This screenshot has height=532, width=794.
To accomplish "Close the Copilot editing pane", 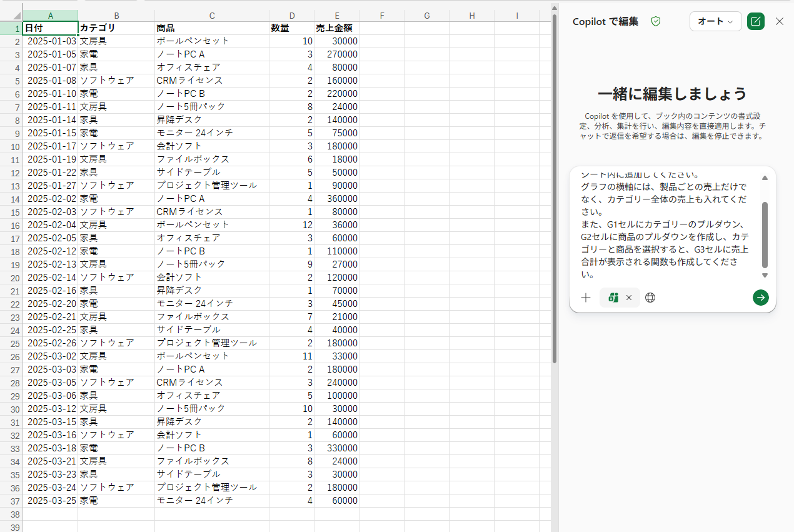I will coord(780,21).
